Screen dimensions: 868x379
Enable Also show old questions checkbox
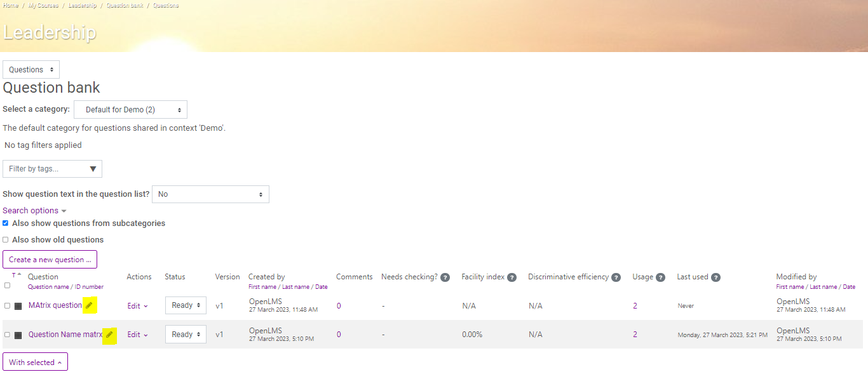(x=6, y=240)
